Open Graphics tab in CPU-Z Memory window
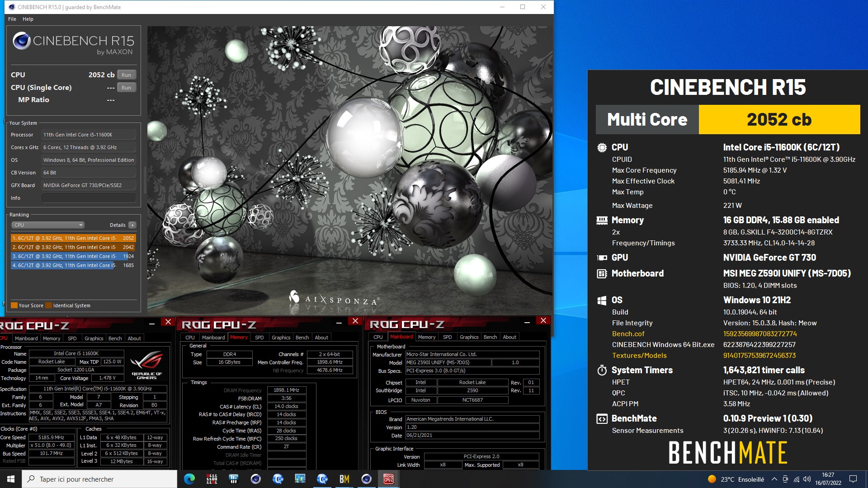This screenshot has height=488, width=868. click(x=281, y=338)
